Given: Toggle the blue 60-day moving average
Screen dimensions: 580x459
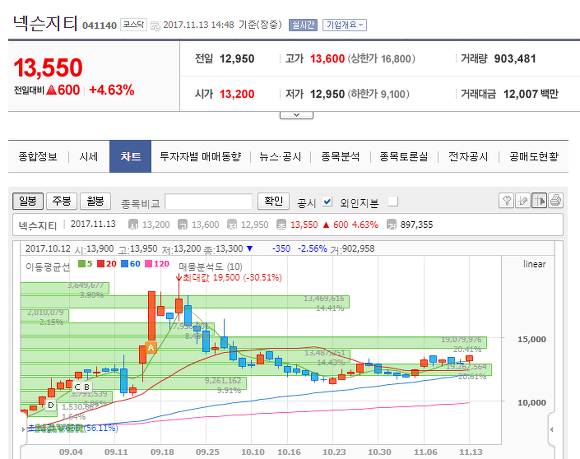Looking at the screenshot, I should [131, 264].
